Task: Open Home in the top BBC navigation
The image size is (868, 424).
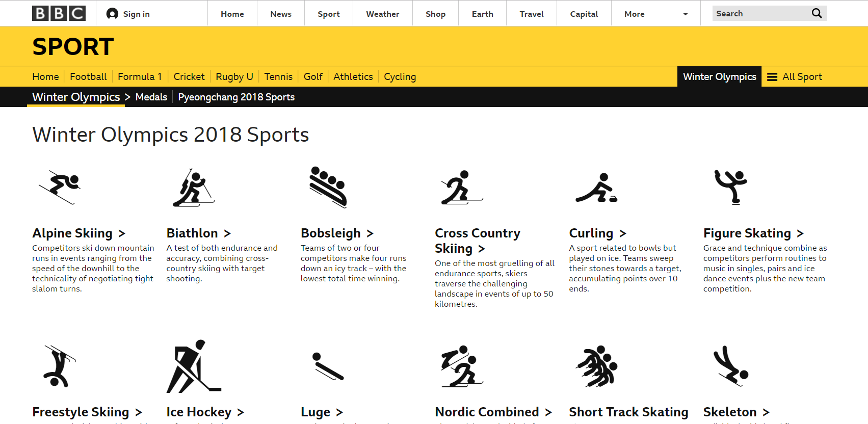Action: click(232, 14)
